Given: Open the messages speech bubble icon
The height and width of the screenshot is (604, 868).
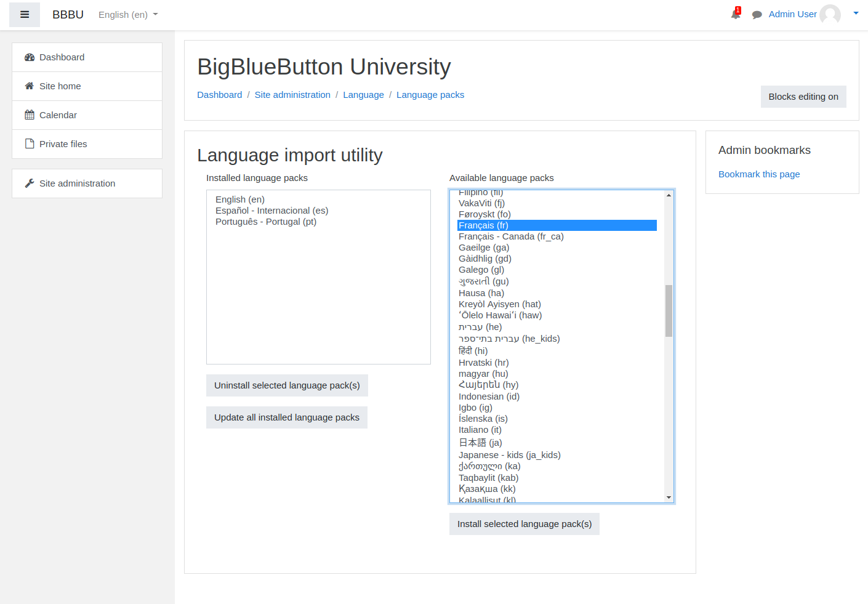Looking at the screenshot, I should (x=757, y=14).
